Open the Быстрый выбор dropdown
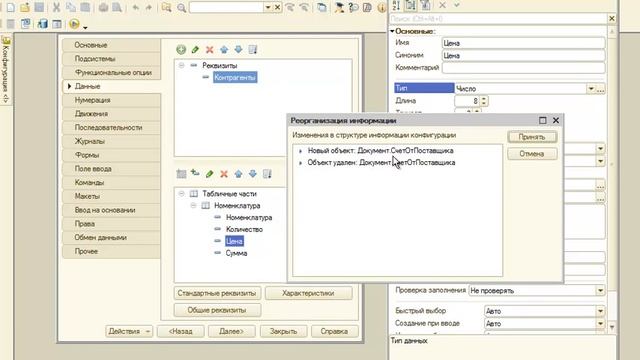 pos(600,311)
